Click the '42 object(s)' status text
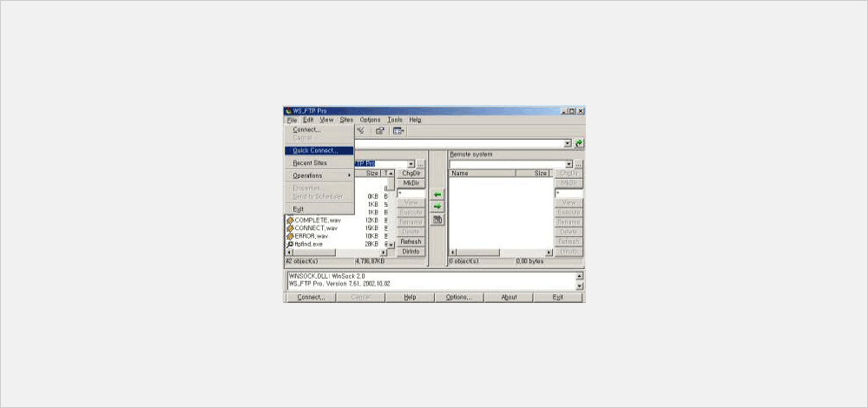The height and width of the screenshot is (408, 868). point(302,260)
